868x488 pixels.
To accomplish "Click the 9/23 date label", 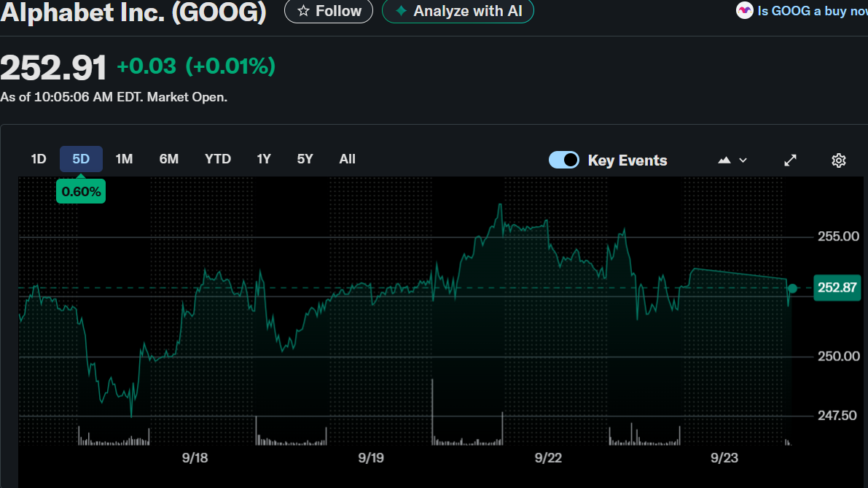I will 724,458.
